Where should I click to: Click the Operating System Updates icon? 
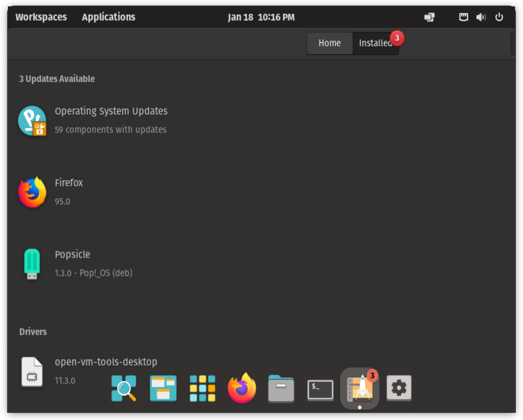32,121
